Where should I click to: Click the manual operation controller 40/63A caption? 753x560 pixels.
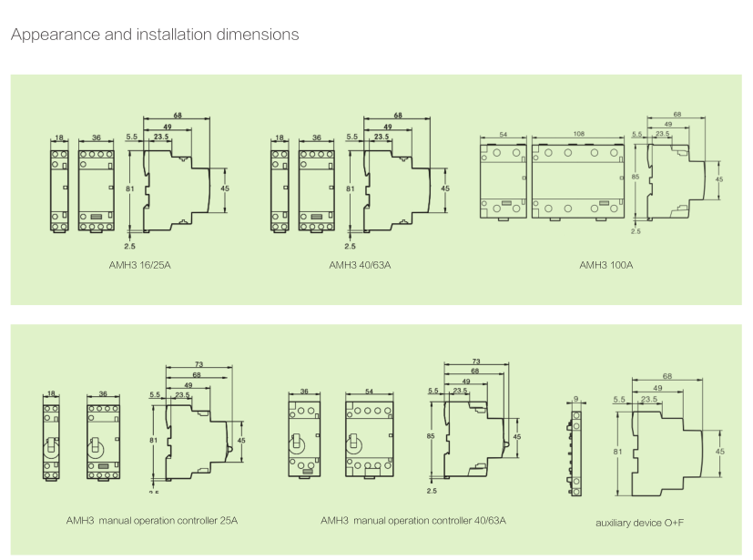[413, 520]
